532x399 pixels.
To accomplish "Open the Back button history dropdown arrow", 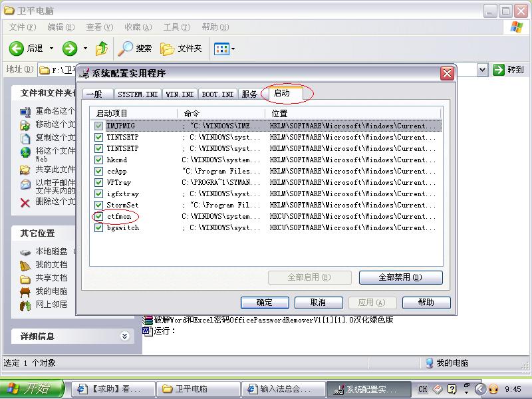I will click(x=52, y=49).
